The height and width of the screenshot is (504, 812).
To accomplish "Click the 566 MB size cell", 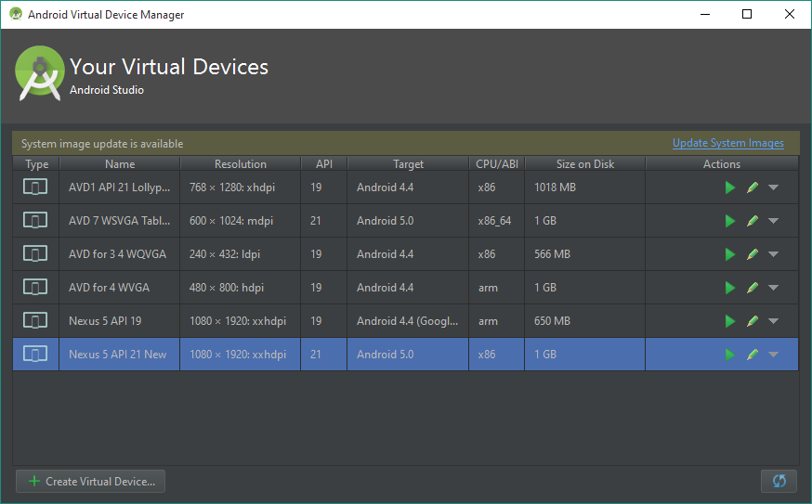I will click(x=585, y=254).
